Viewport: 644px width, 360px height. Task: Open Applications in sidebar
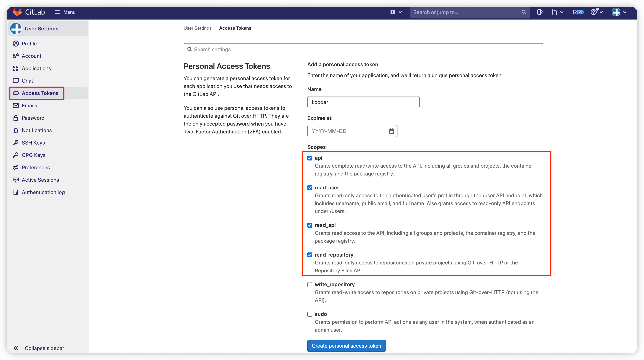(48, 68)
